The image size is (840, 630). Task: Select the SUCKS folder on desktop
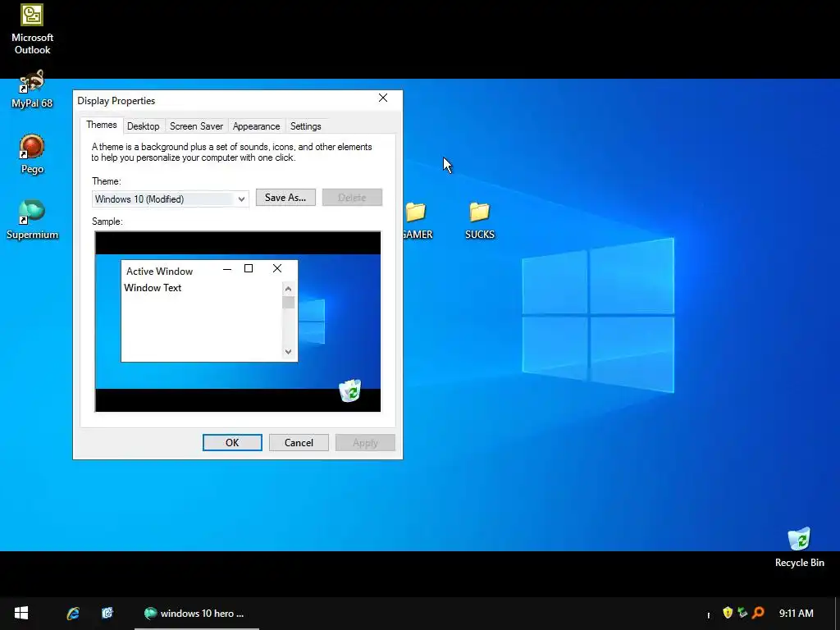(479, 220)
